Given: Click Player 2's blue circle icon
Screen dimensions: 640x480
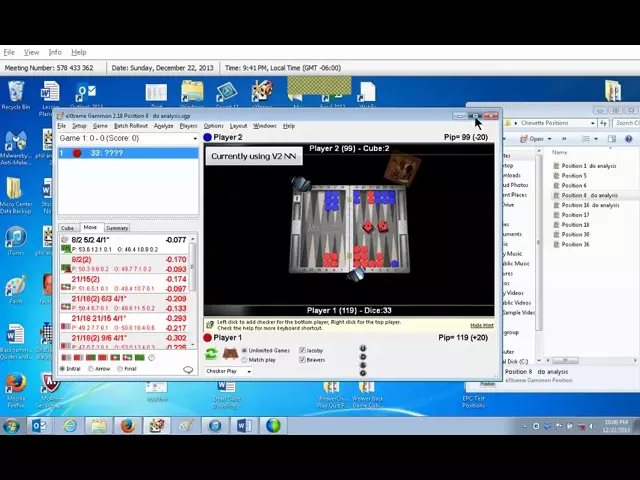Looking at the screenshot, I should point(207,137).
